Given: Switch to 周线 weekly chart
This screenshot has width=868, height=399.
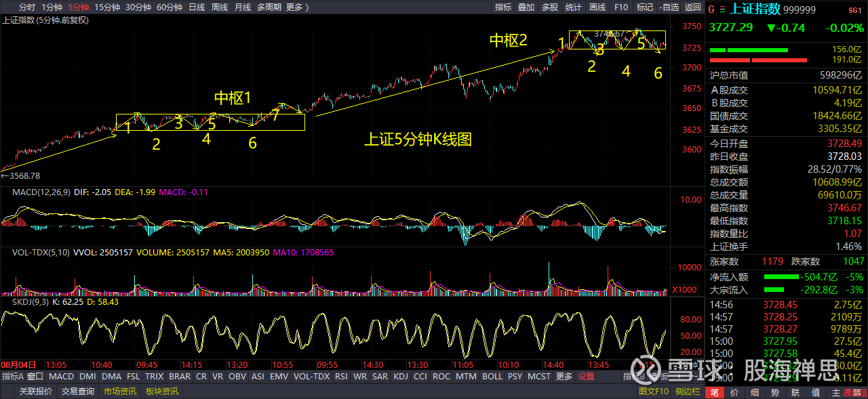Looking at the screenshot, I should (220, 7).
